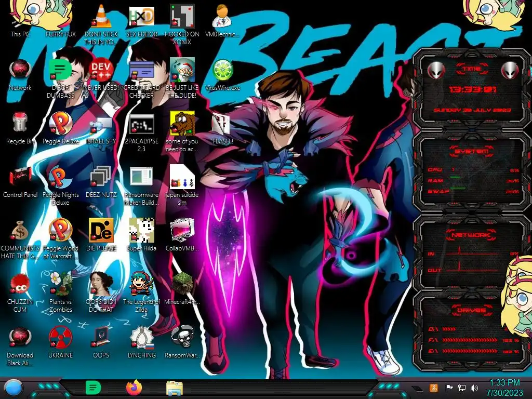Open the ISRAEL SPY shortcut
This screenshot has height=399, width=532.
click(x=101, y=126)
